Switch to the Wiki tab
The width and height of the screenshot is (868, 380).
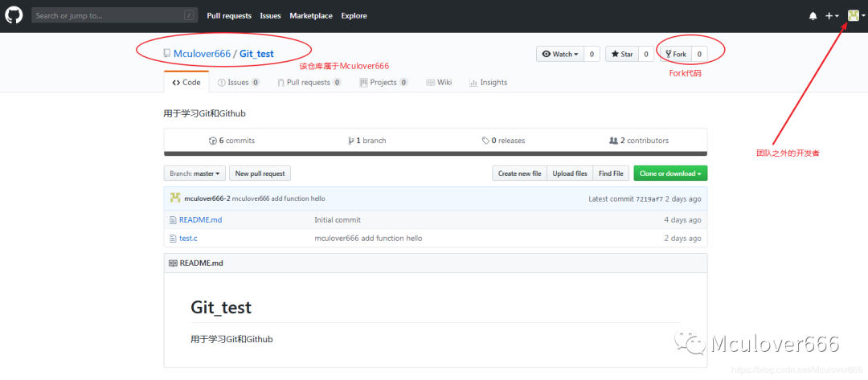[439, 82]
